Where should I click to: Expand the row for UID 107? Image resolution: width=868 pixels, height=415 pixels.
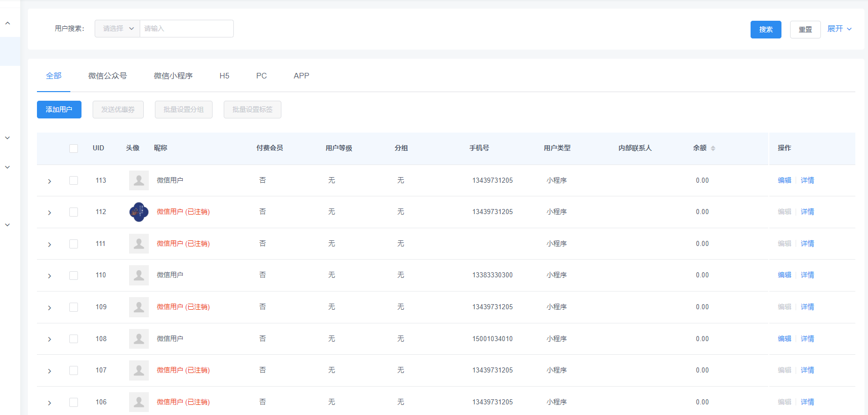tap(50, 371)
